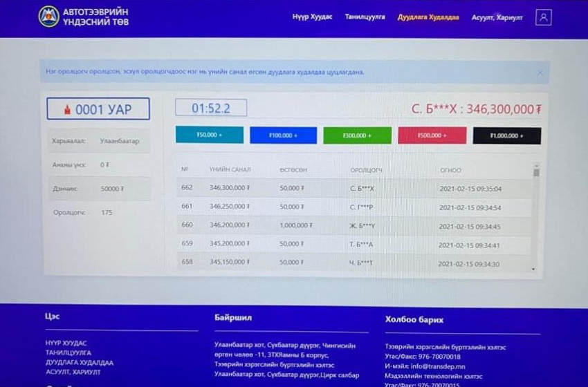Click participant Ж. Б***У in the table

click(x=362, y=226)
